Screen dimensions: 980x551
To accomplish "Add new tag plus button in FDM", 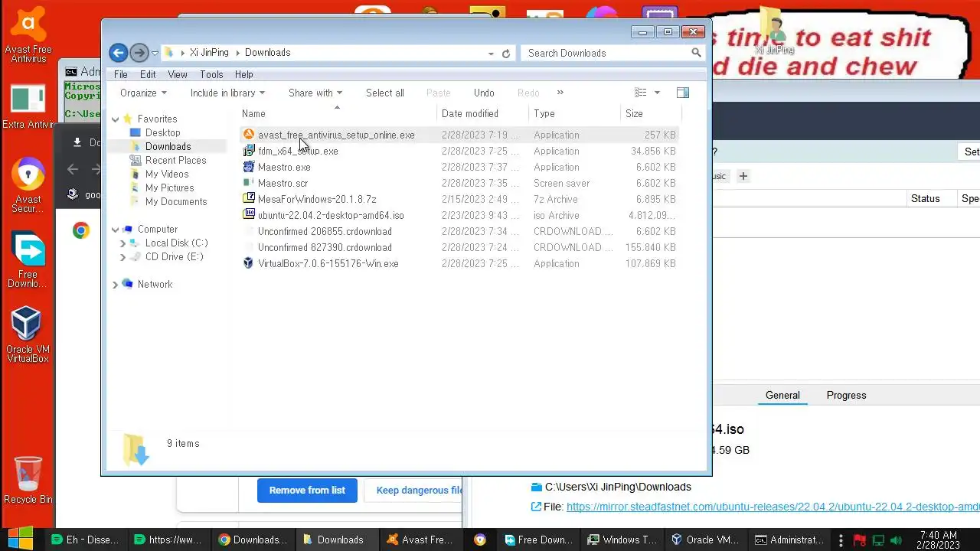I will click(743, 176).
